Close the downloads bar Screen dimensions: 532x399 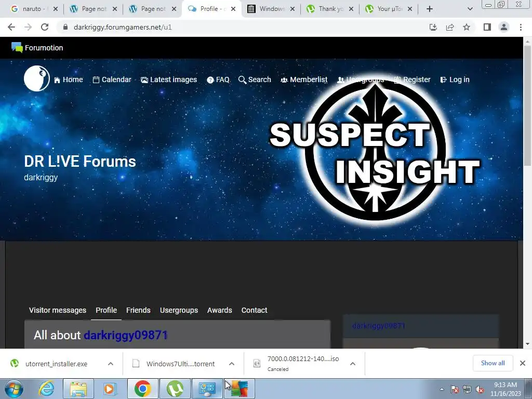523,363
